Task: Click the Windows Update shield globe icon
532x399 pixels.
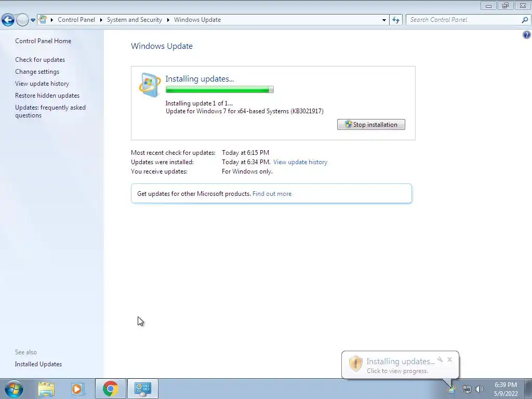Action: tap(150, 85)
